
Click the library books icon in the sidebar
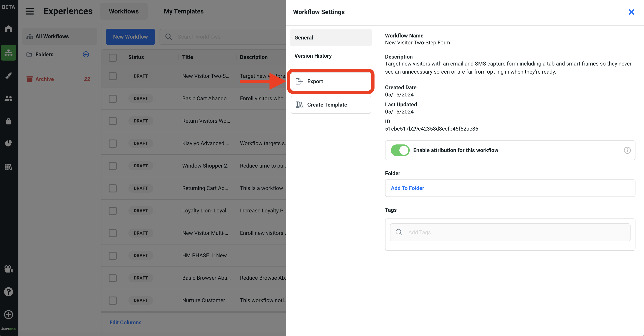9,167
